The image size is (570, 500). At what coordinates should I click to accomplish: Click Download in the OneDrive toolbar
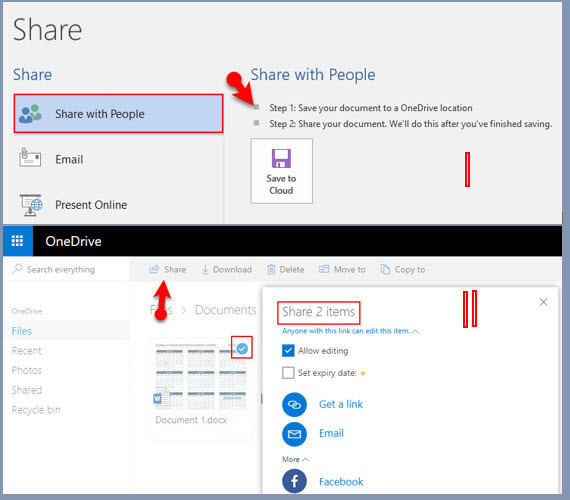point(227,269)
